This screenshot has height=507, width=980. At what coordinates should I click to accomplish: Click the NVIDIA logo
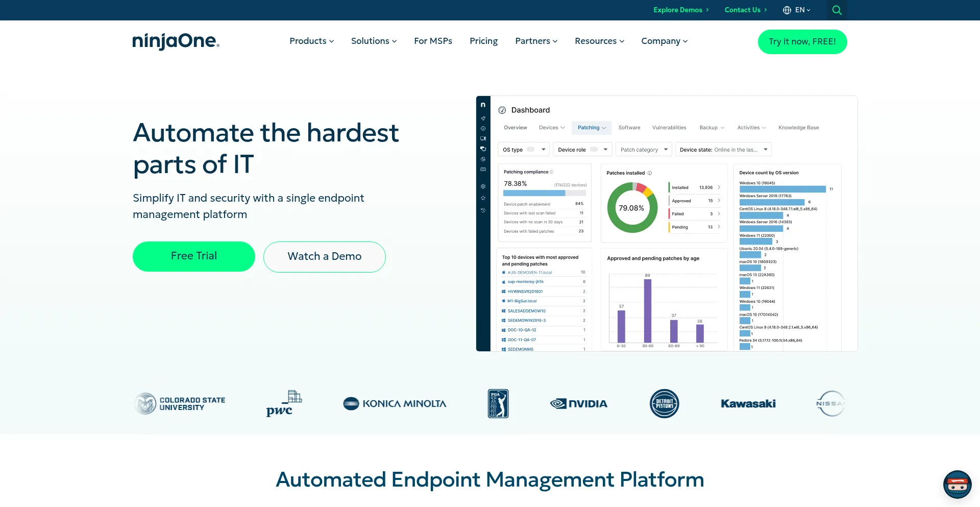579,404
